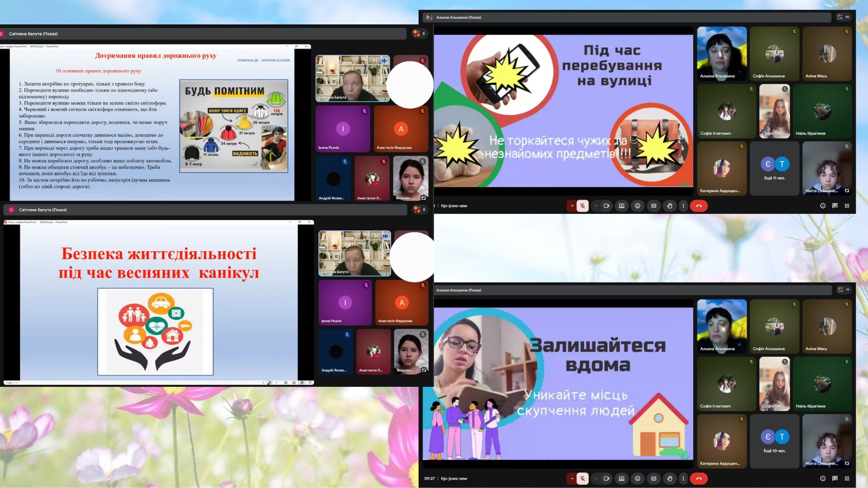
Task: Open more options menu in the top meeting toolbar
Action: (683, 206)
